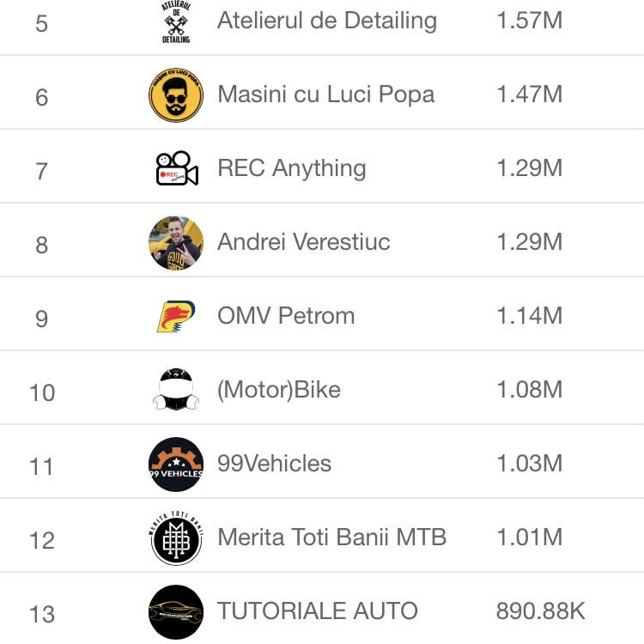Open the 99Vehicles gear logo
The width and height of the screenshot is (644, 644).
176,464
